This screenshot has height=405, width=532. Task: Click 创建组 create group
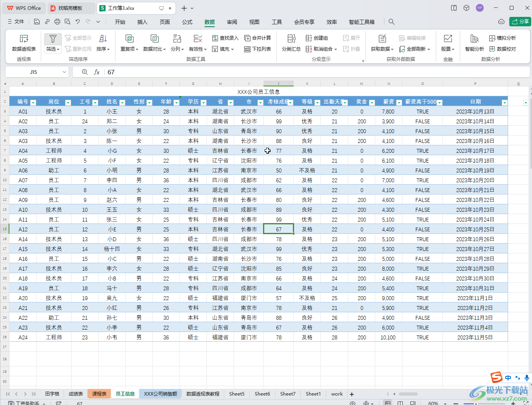point(317,38)
